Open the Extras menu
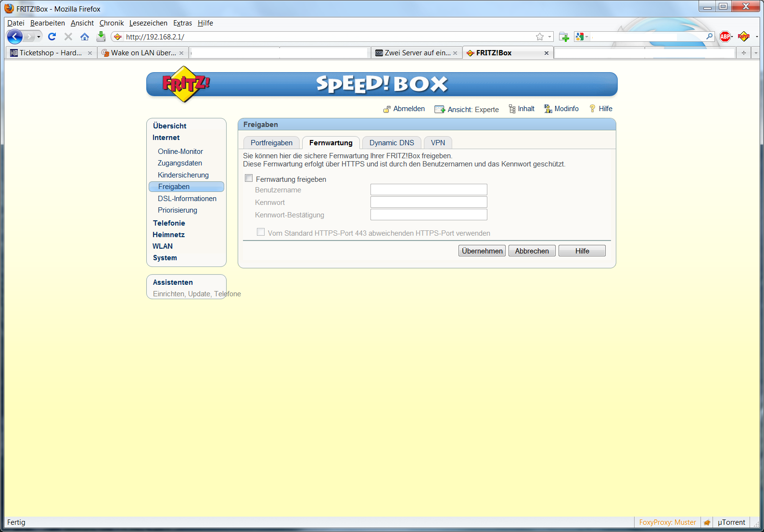This screenshot has width=764, height=532. (182, 23)
